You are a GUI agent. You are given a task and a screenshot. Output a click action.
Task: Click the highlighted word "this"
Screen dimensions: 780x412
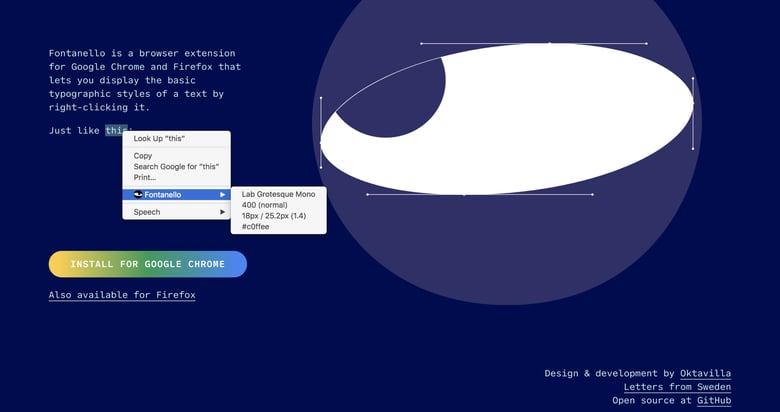click(x=116, y=130)
